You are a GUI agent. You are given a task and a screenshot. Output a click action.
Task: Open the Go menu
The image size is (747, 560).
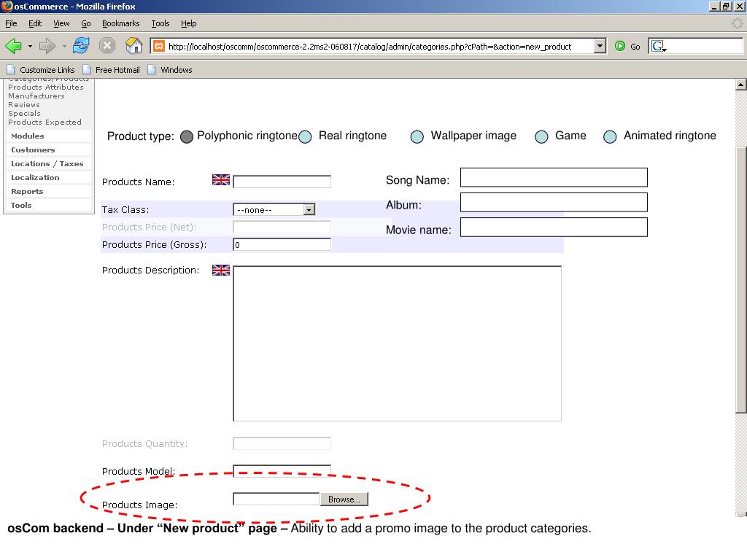(x=86, y=23)
